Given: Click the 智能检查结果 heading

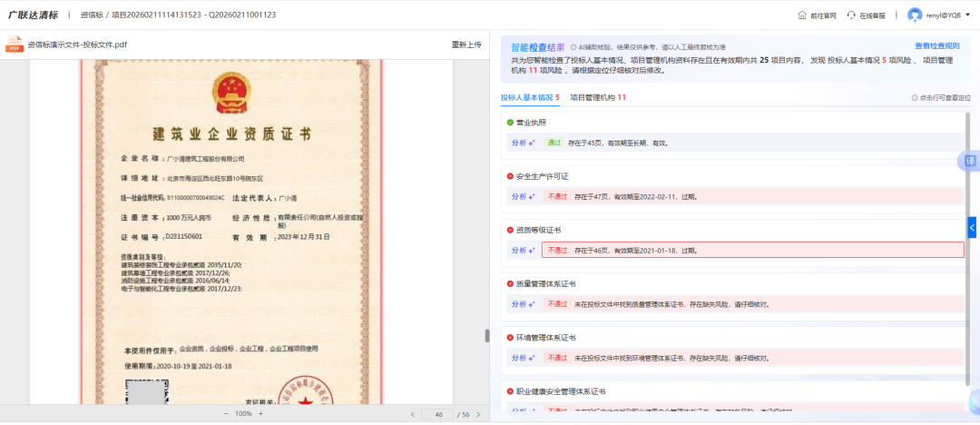Looking at the screenshot, I should pyautogui.click(x=538, y=47).
